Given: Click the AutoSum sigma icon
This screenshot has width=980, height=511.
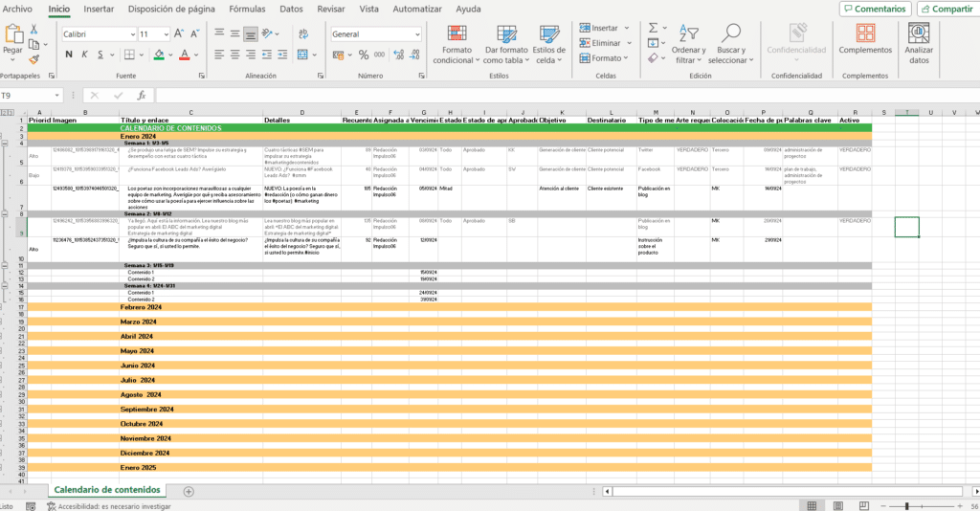Looking at the screenshot, I should (653, 28).
